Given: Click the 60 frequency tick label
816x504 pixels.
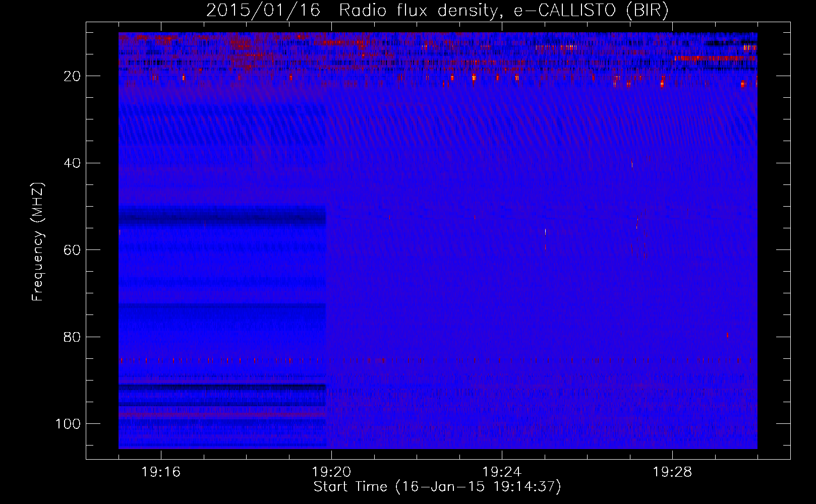Looking at the screenshot, I should [x=73, y=250].
